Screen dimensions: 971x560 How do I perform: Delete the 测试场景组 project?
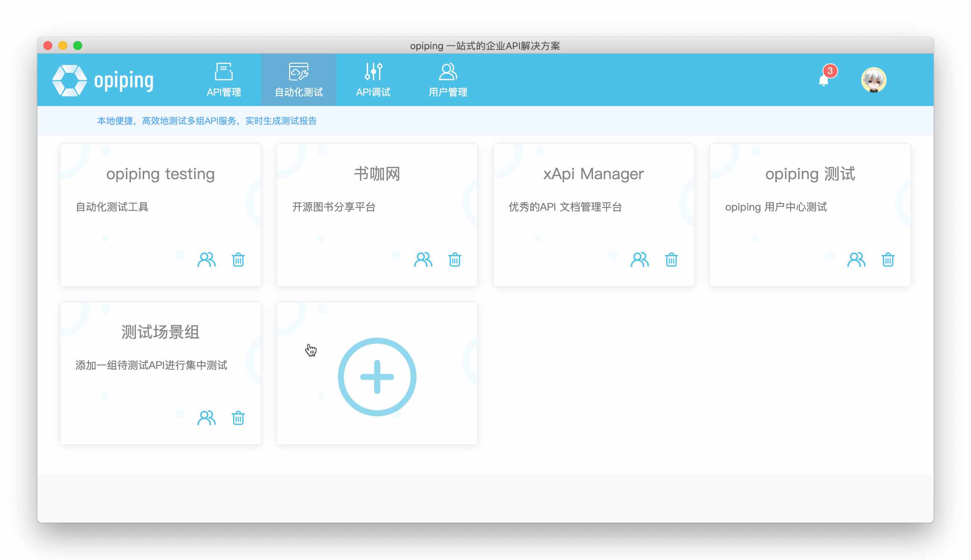tap(238, 418)
